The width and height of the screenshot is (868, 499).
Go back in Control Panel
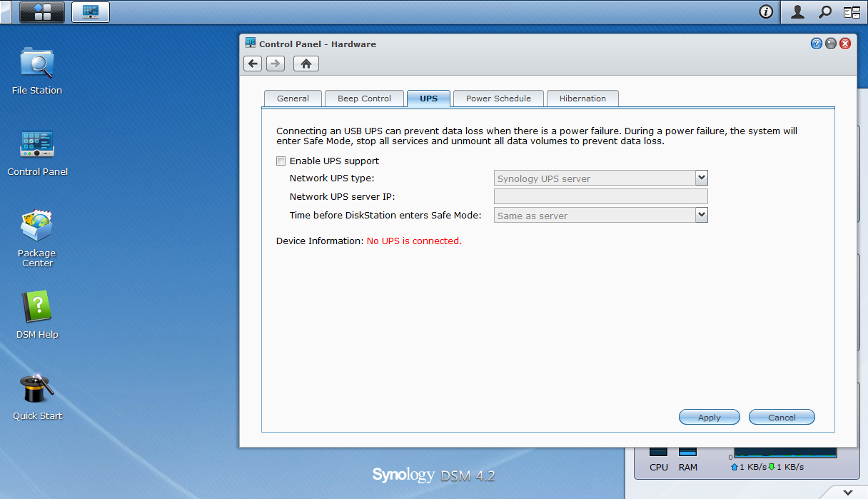coord(252,64)
